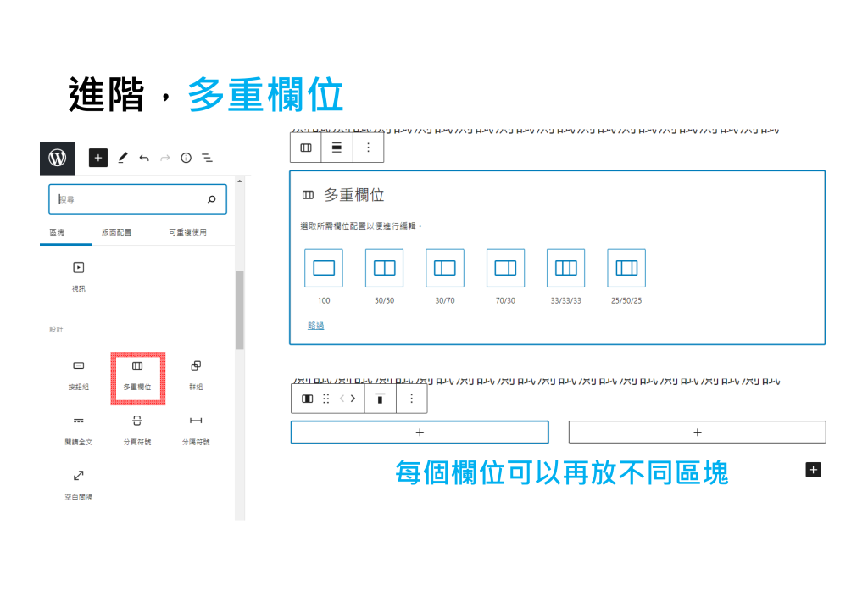The height and width of the screenshot is (614, 868).
Task: Toggle the block inserter plus button
Action: tap(98, 158)
